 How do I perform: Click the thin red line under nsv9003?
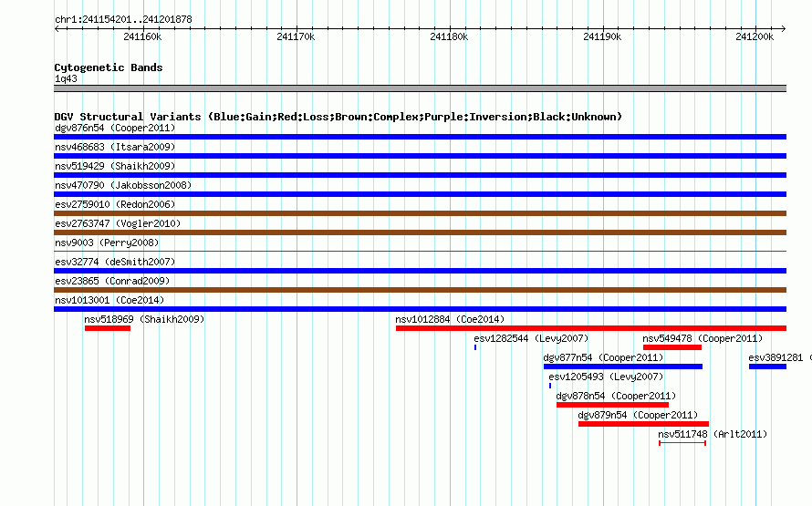420,252
